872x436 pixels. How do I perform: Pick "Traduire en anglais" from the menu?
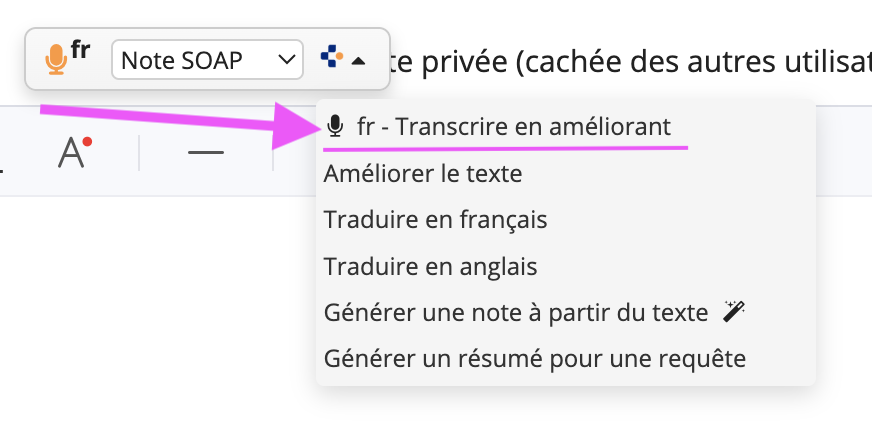tap(431, 267)
